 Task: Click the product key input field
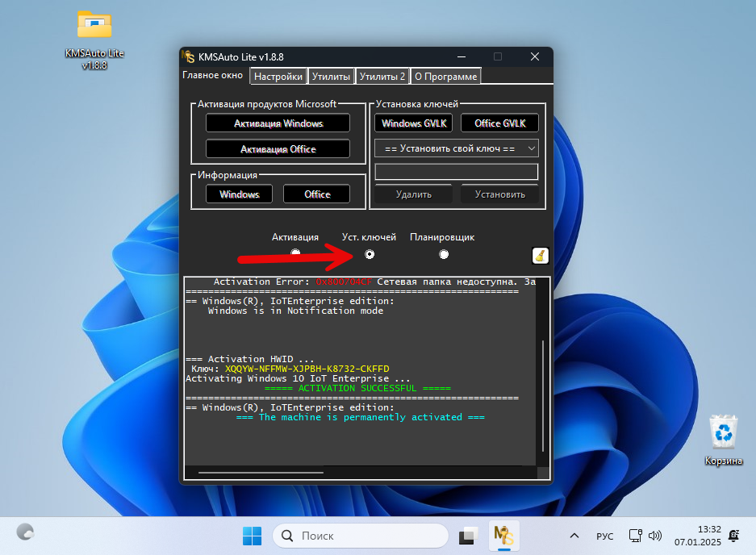pos(457,172)
